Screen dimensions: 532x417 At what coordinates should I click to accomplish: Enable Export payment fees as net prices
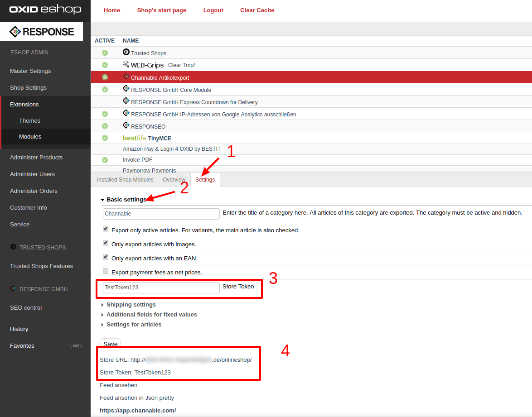pyautogui.click(x=106, y=271)
